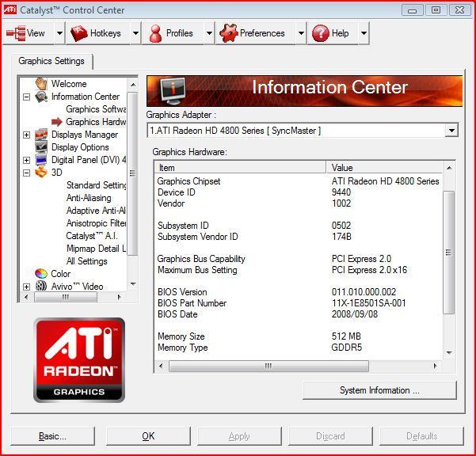476x456 pixels.
Task: Click the hardware list horizontal scrollbar thumb
Action: point(268,367)
